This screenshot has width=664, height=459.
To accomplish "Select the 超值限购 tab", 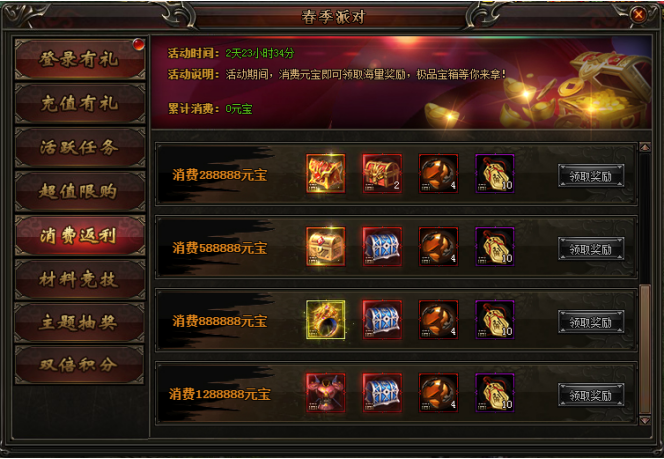I will (80, 191).
